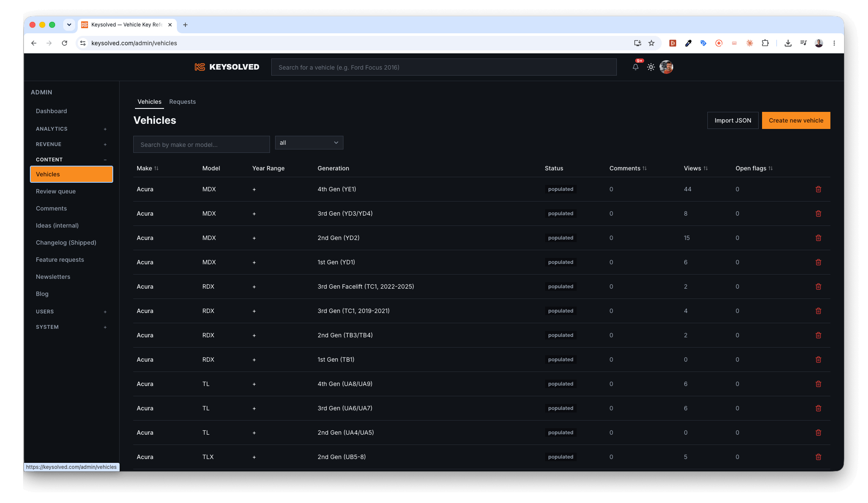This screenshot has width=868, height=503.
Task: Open Ideas (internal) in sidebar
Action: point(57,225)
